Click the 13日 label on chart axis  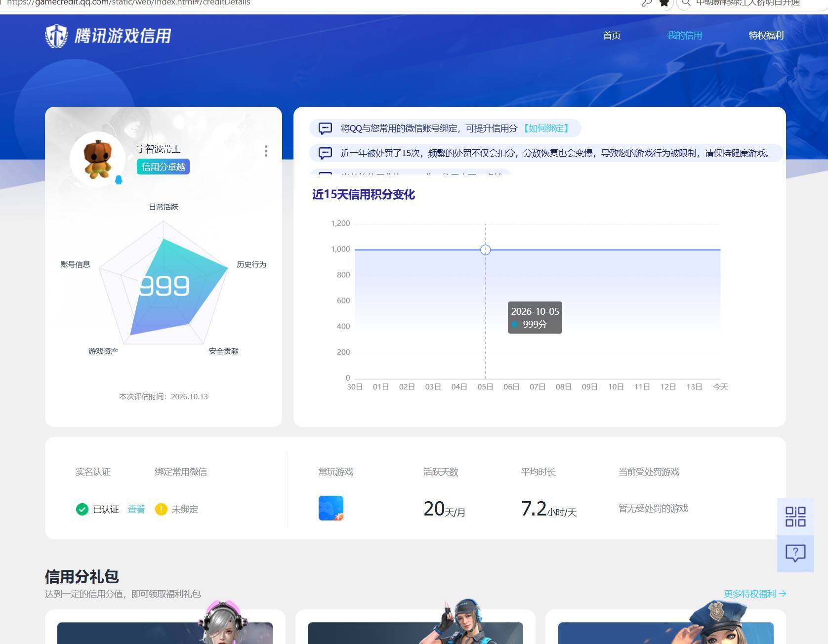pos(694,386)
